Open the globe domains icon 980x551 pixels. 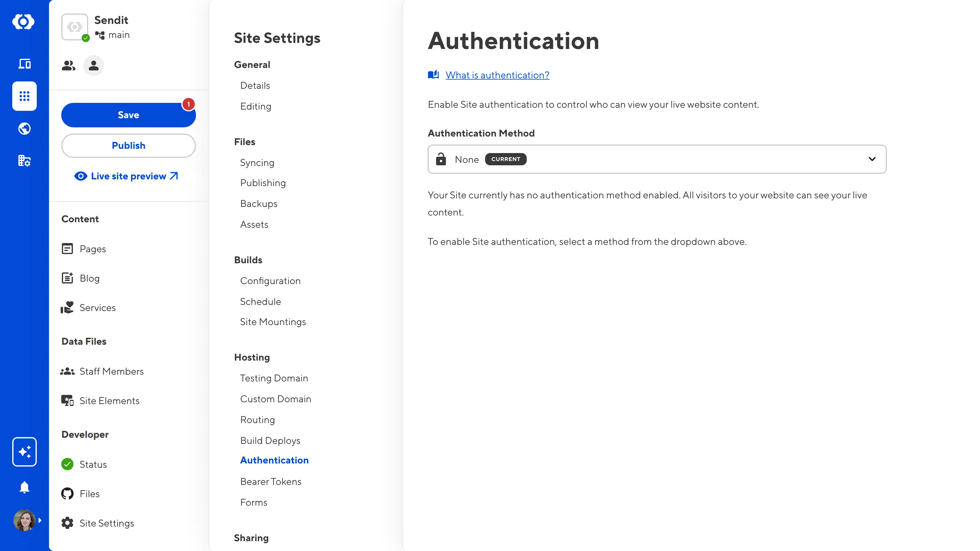point(24,129)
